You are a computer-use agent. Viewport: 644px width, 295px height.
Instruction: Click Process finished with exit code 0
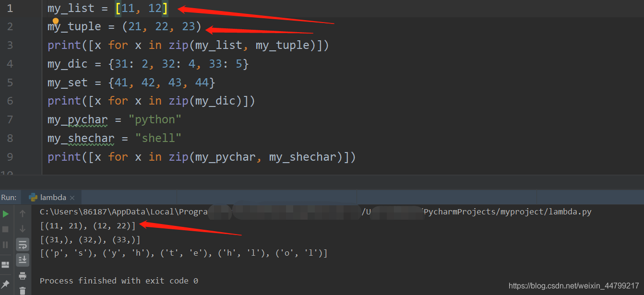(119, 281)
